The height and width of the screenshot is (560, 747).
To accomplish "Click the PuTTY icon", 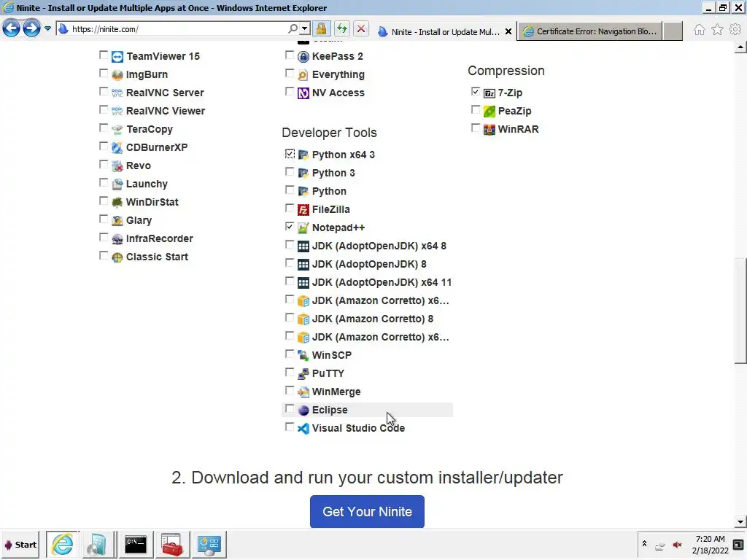I will coord(303,374).
